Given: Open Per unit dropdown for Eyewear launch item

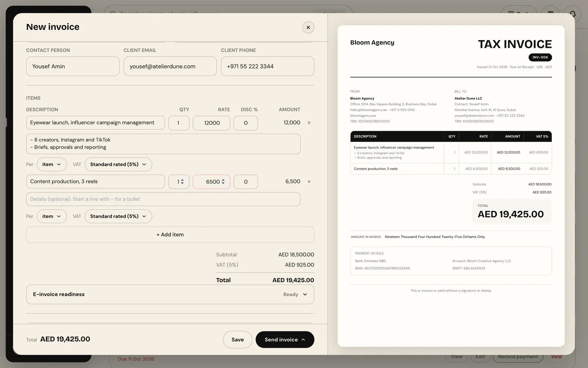Looking at the screenshot, I should pos(52,164).
